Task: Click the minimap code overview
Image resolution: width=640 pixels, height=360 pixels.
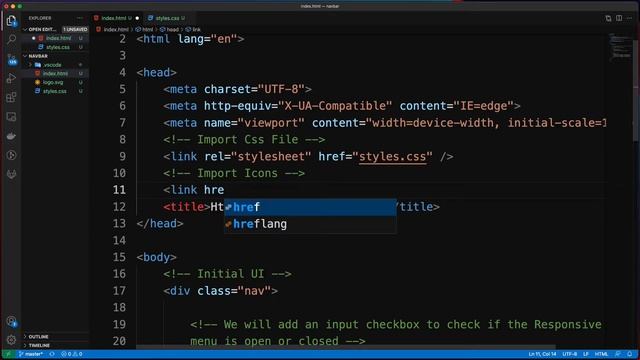Action: tap(620, 47)
